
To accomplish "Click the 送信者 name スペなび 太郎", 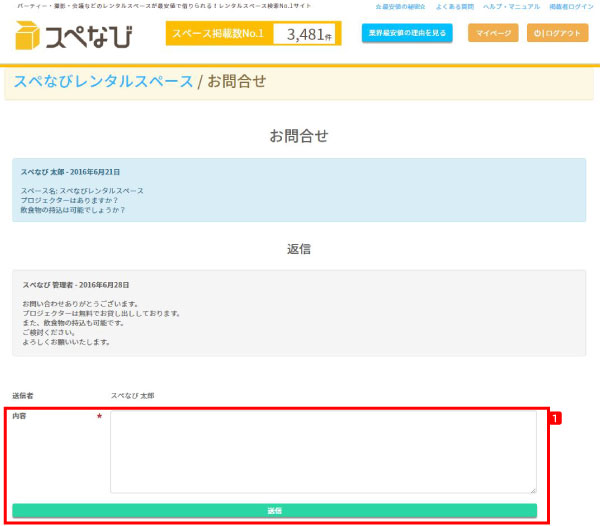I will [132, 396].
